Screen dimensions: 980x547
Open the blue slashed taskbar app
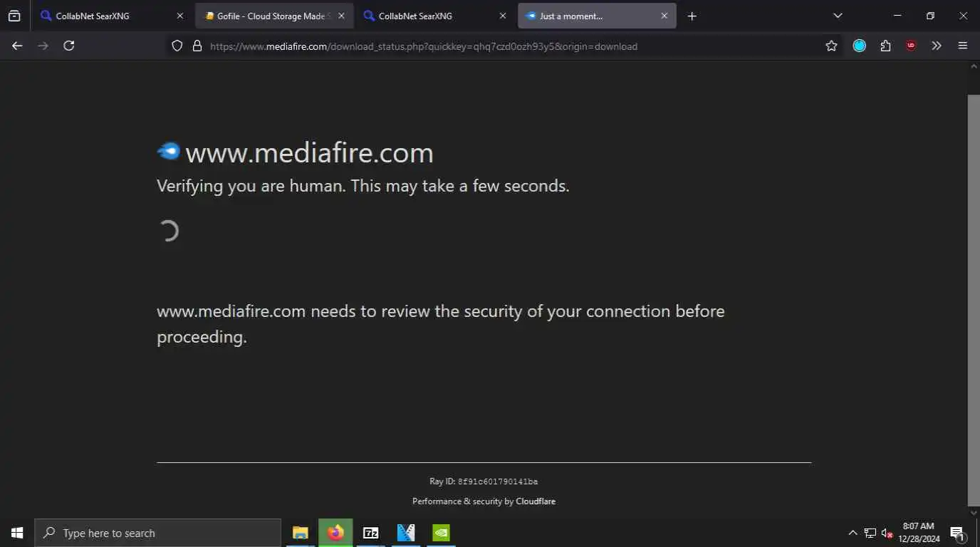tap(406, 533)
